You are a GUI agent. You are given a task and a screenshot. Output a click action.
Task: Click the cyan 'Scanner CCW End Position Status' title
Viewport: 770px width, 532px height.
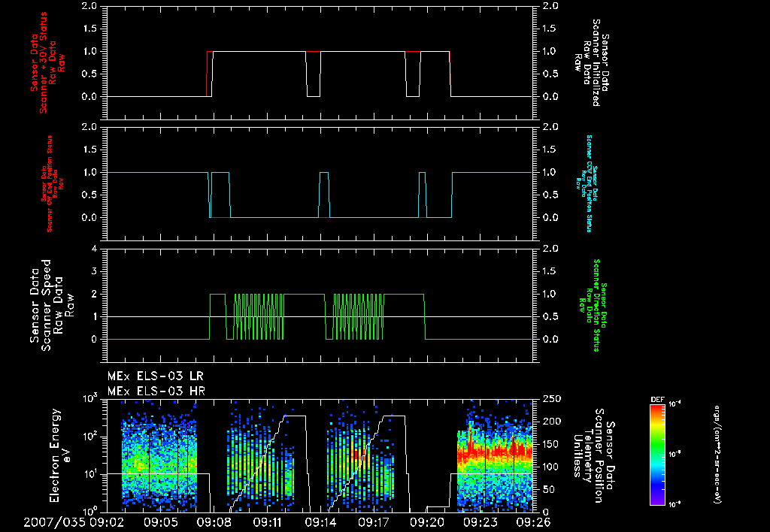point(585,183)
